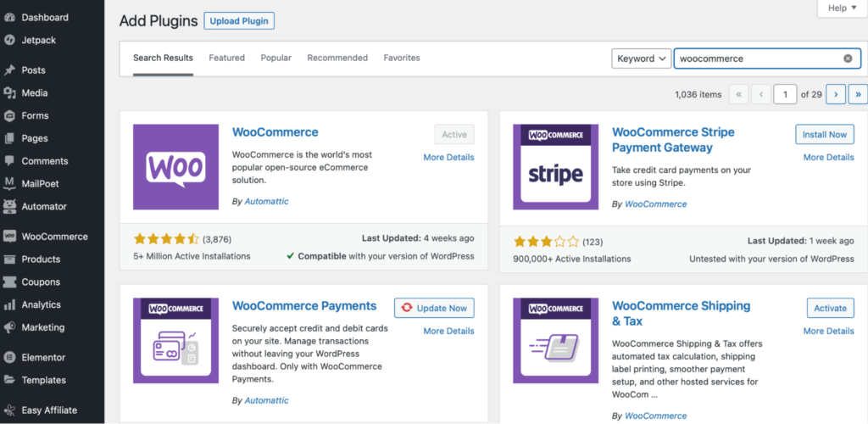Click "900,000+ Active Installations" text

coord(572,259)
